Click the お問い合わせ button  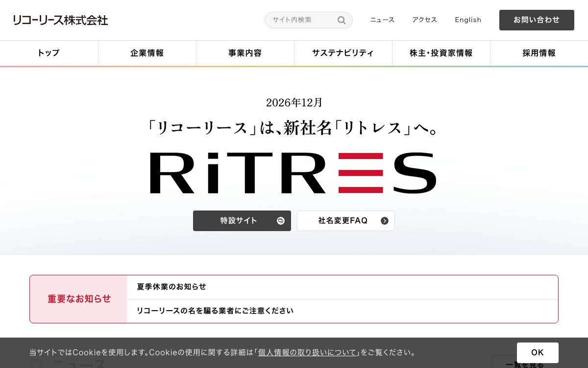click(537, 20)
